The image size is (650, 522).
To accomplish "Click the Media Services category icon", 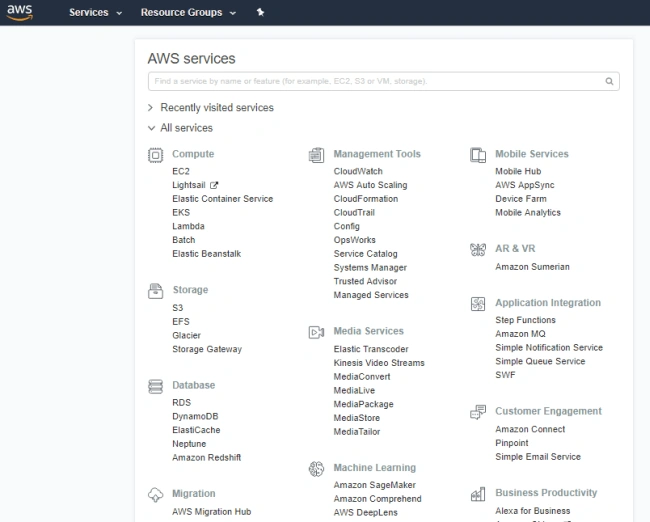I will pos(316,332).
